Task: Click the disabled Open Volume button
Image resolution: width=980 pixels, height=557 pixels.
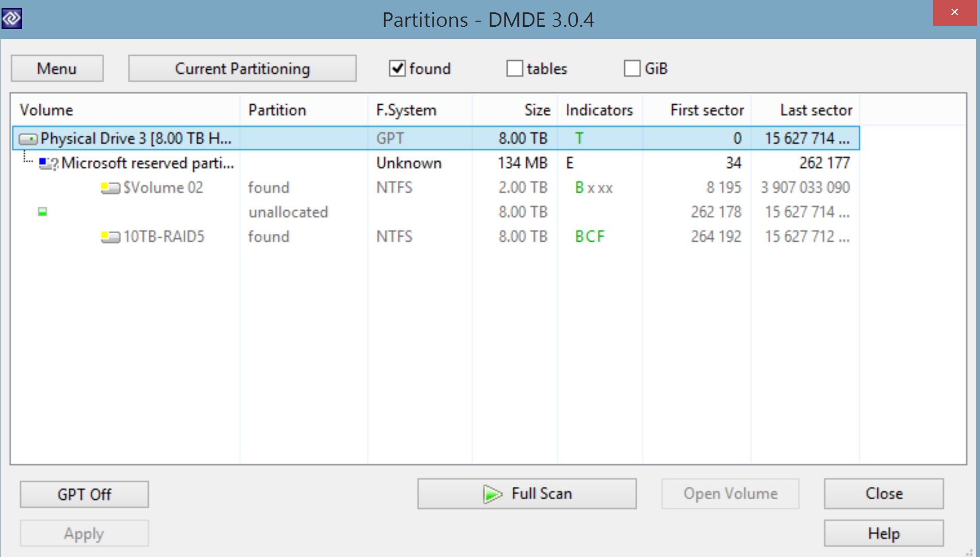Action: pyautogui.click(x=730, y=494)
